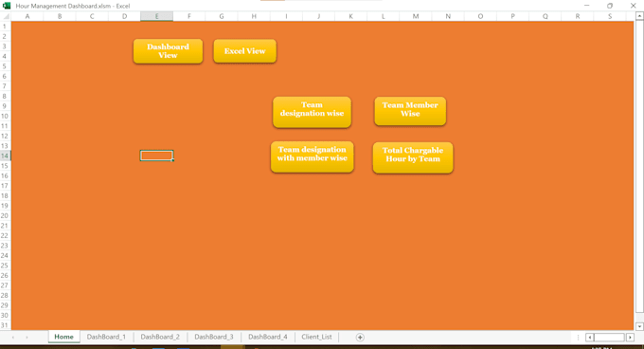Select Team designation with member wise
644x349 pixels.
pyautogui.click(x=313, y=156)
